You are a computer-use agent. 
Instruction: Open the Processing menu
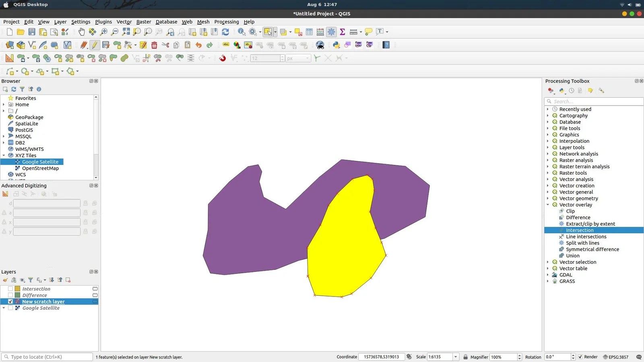click(x=227, y=22)
